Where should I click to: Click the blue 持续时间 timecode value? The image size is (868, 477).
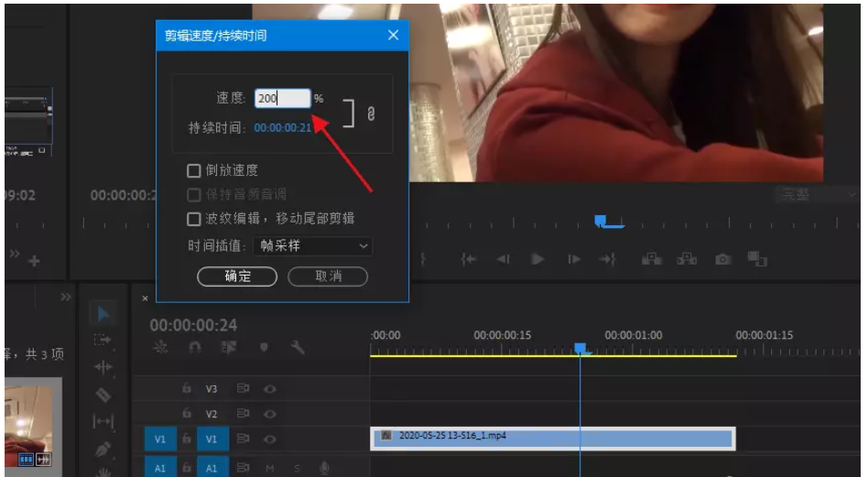click(283, 128)
